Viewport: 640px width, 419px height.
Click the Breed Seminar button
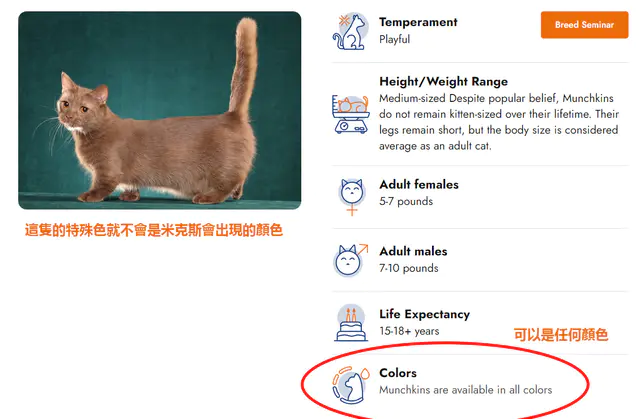click(584, 25)
